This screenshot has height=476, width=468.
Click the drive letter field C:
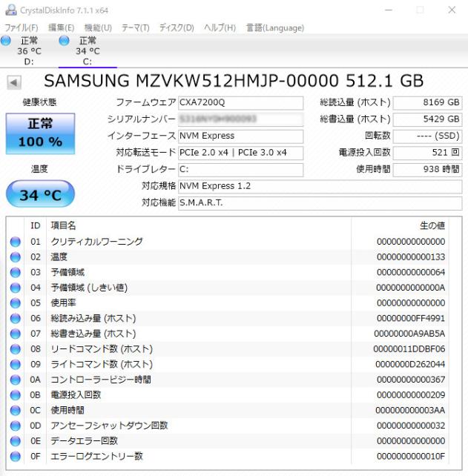coord(240,169)
